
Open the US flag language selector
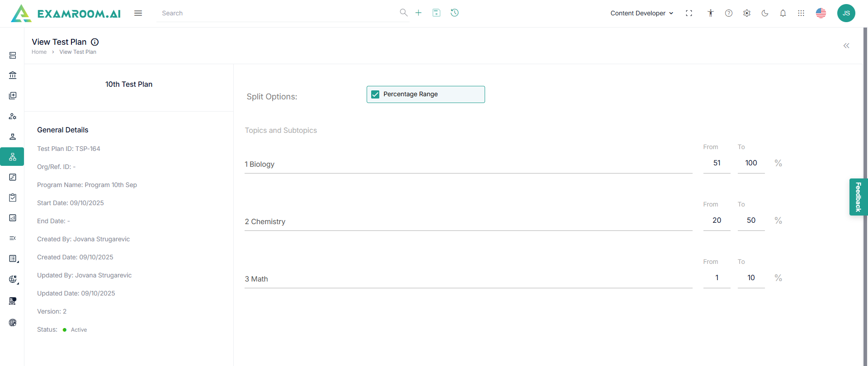click(821, 13)
